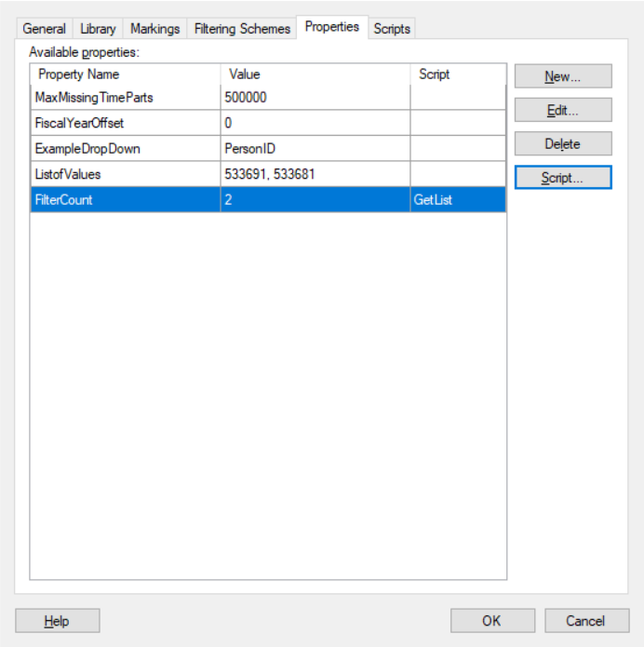Cancel the dialog

tap(586, 621)
